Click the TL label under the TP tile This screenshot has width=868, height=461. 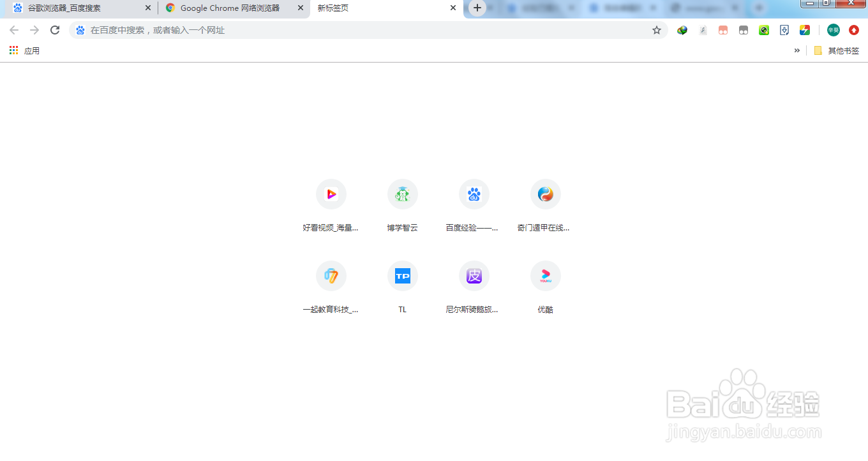click(x=403, y=309)
